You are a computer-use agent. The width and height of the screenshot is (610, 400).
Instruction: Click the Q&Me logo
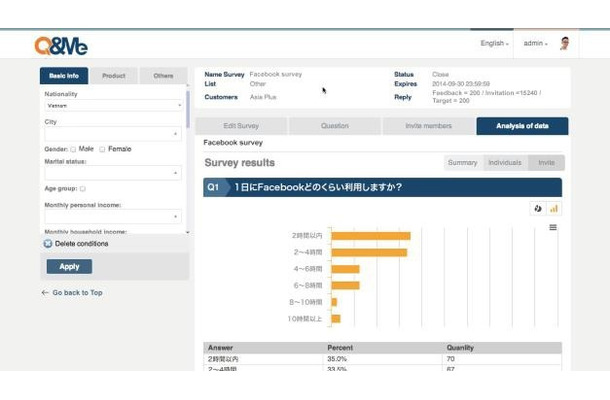[61, 46]
